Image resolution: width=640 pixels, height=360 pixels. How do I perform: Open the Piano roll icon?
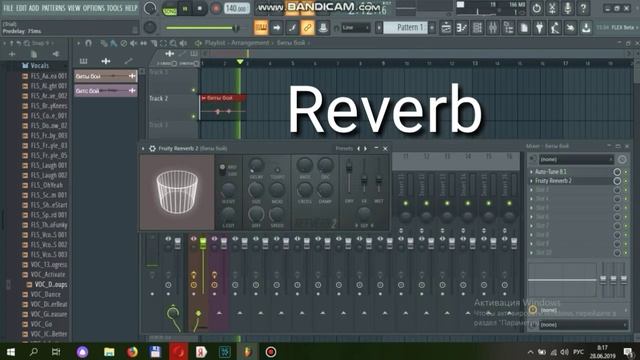pyautogui.click(x=462, y=28)
